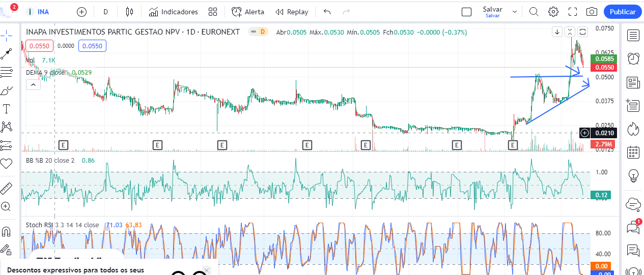Image resolution: width=644 pixels, height=275 pixels.
Task: Open the alerts clock panel in right sidebar
Action: tap(633, 58)
